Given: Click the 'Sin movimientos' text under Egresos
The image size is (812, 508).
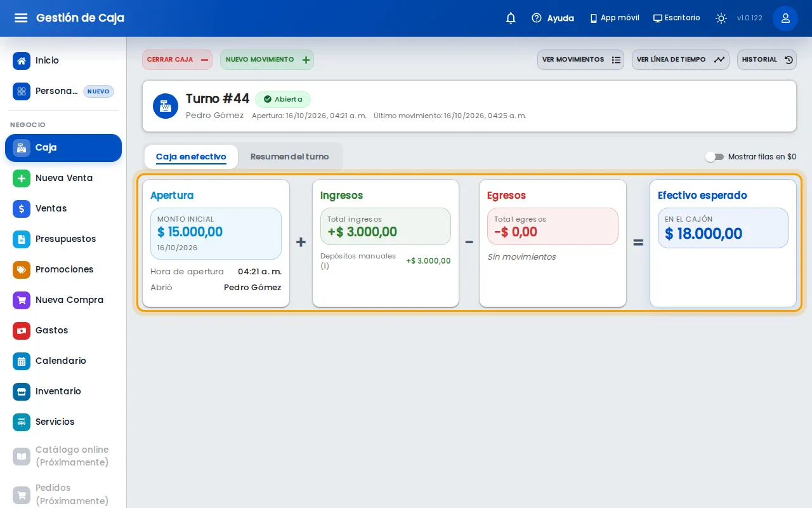Looking at the screenshot, I should pos(521,257).
